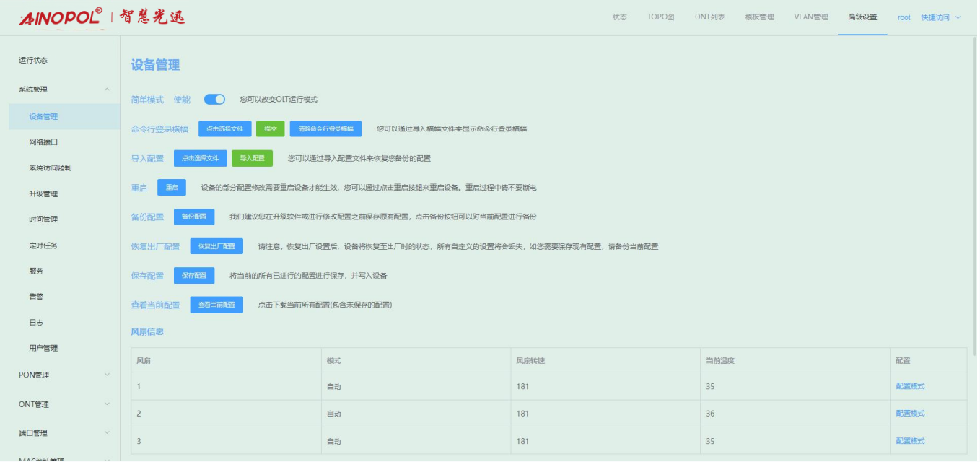Go to the ONT列表 tab
This screenshot has height=462, width=980.
point(709,17)
